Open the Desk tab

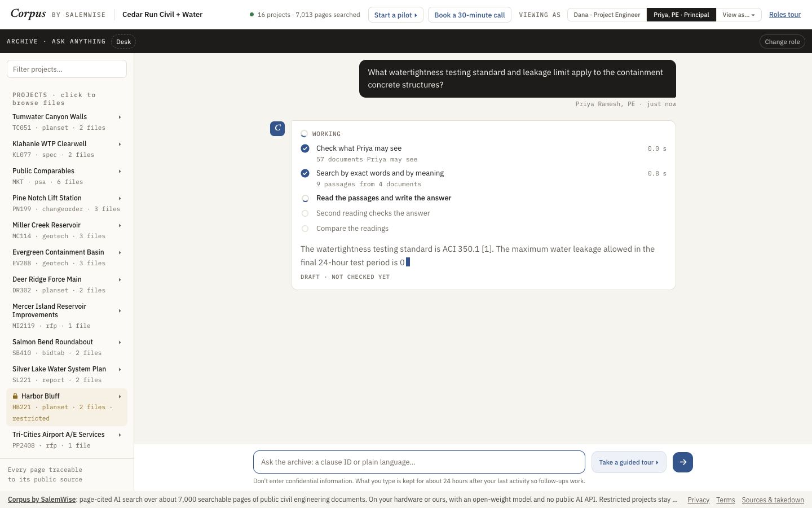point(123,42)
